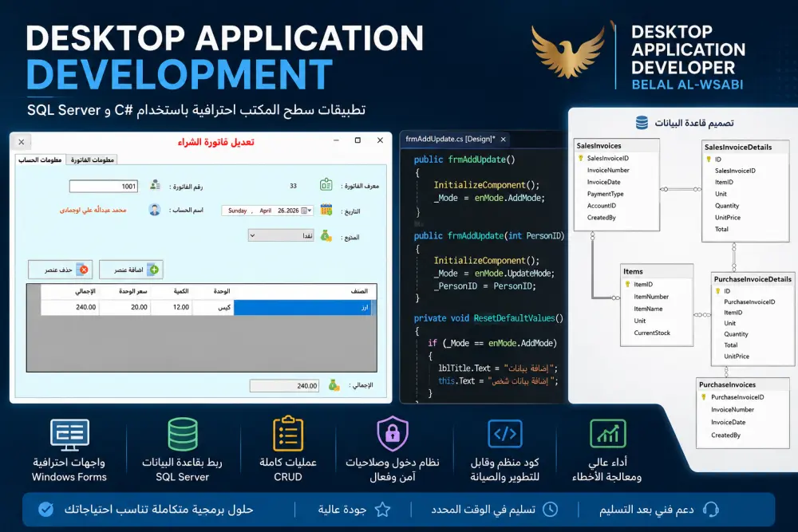Select the SalesInvoices table header
Image resolution: width=798 pixels, height=532 pixels.
point(617,145)
